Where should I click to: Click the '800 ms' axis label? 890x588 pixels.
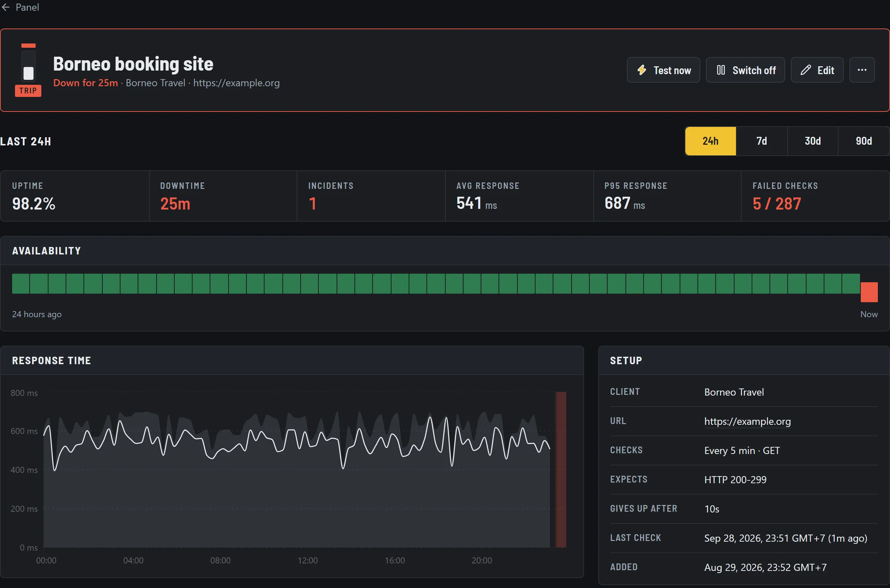click(24, 393)
